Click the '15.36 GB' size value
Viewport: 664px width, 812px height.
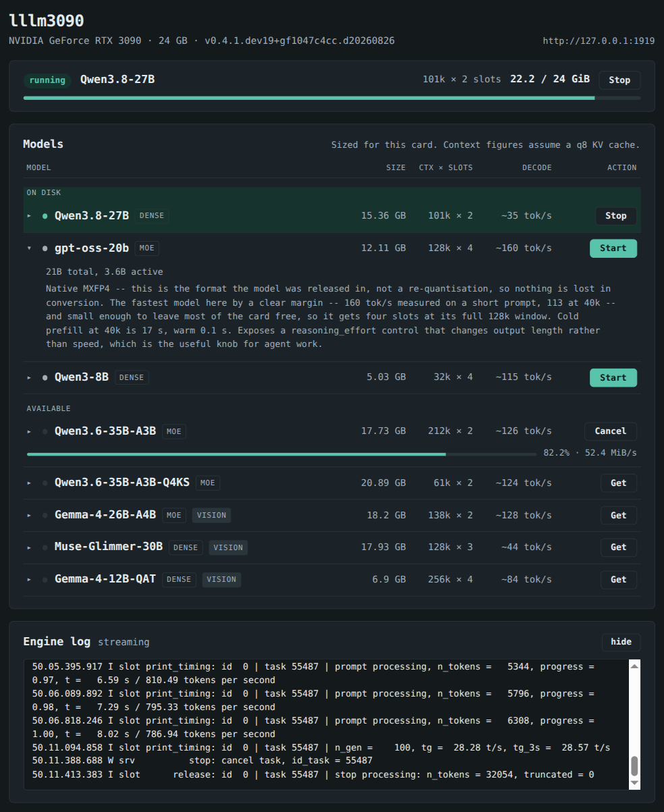[x=383, y=216]
